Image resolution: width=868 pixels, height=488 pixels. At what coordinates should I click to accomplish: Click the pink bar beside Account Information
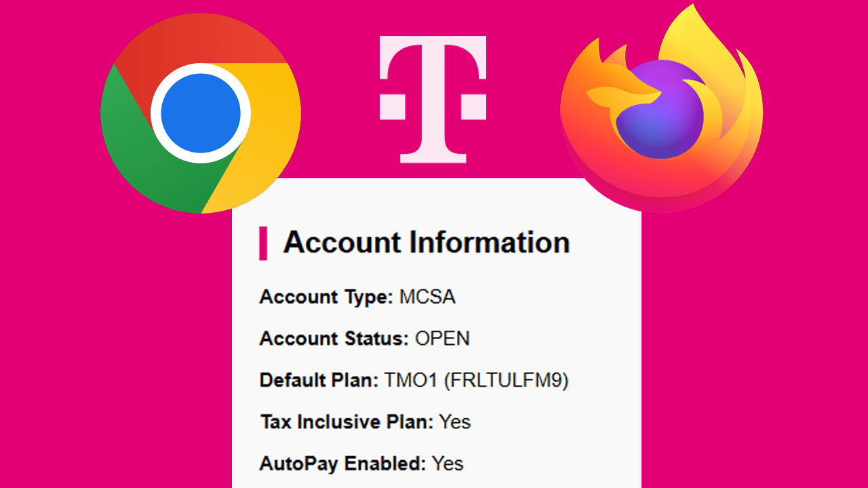point(263,243)
